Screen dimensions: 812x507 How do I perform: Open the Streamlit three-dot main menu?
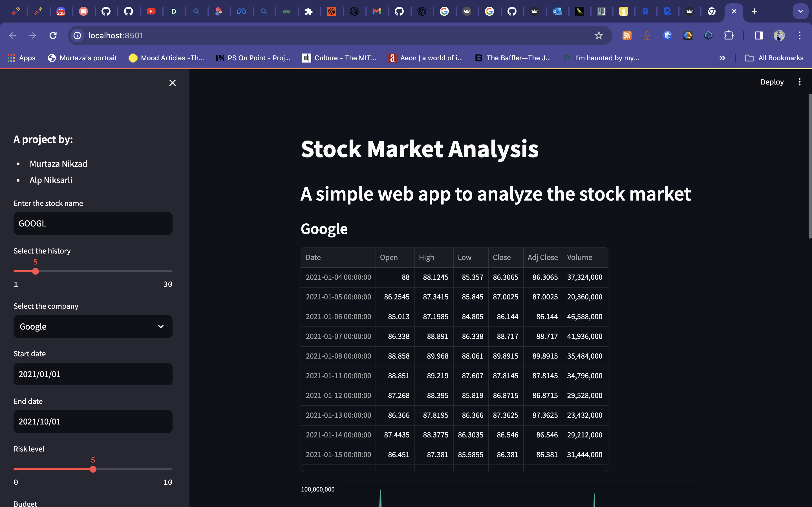[799, 82]
